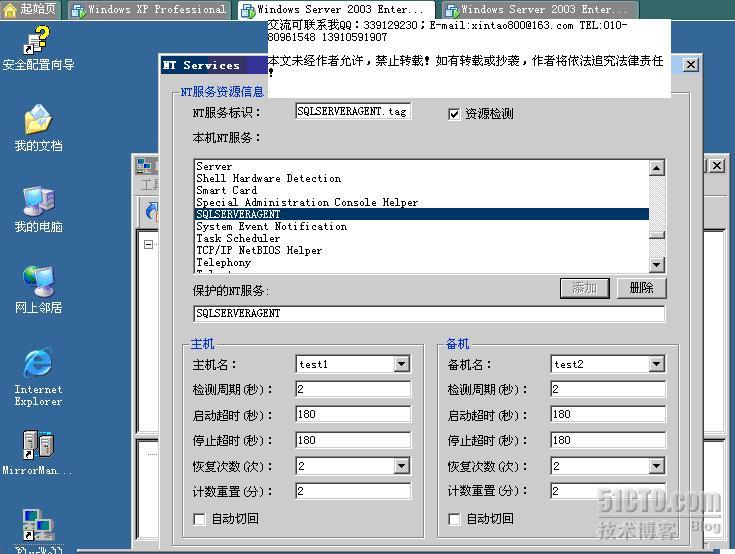
Task: Switch to Windows XP Professional tab
Action: [148, 10]
